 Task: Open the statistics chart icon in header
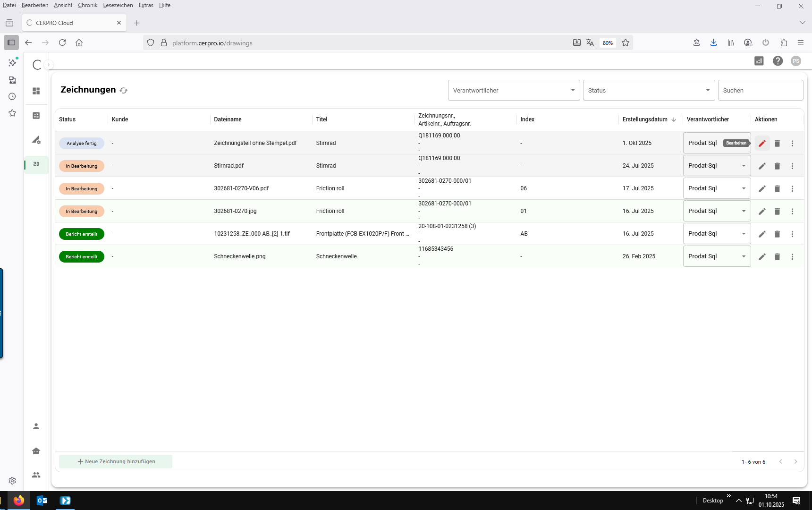(x=759, y=61)
